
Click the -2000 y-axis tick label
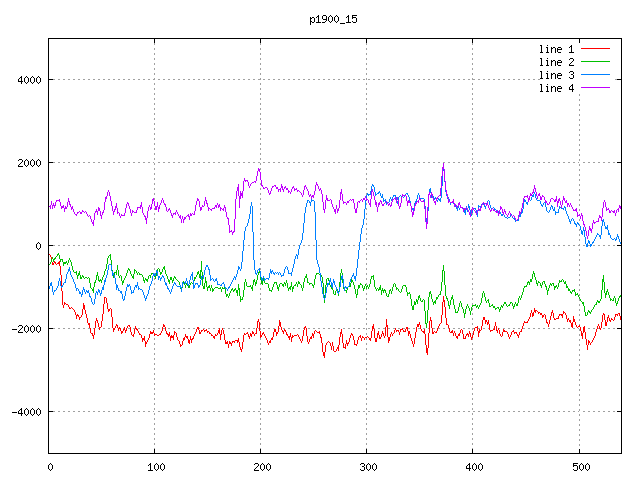pyautogui.click(x=25, y=329)
